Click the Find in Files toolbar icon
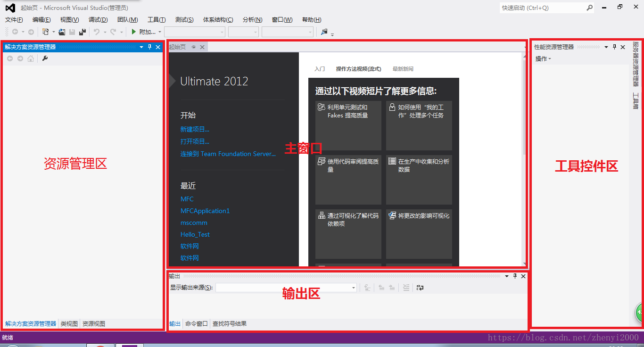Image resolution: width=644 pixels, height=347 pixels. 324,32
